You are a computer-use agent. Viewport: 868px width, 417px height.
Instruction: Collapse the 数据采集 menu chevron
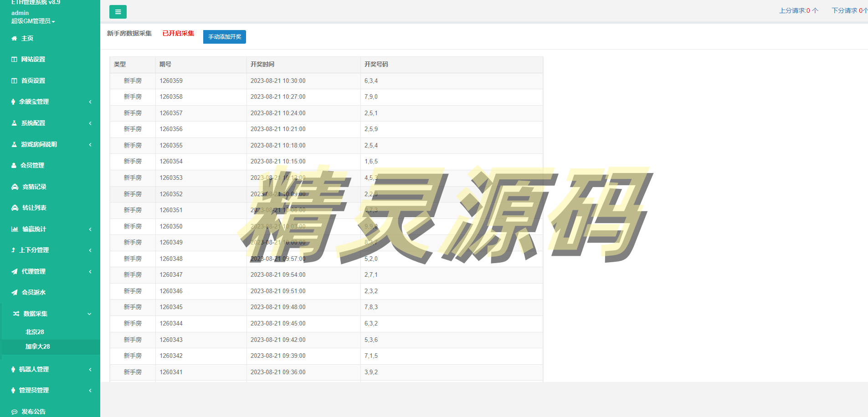coord(90,314)
